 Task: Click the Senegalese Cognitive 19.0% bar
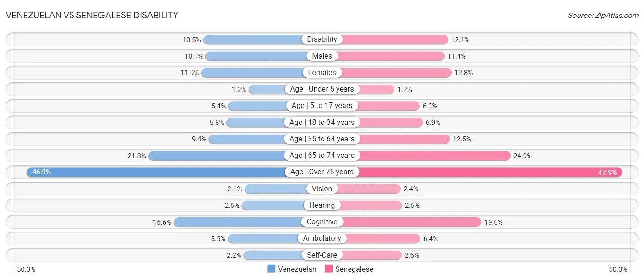point(412,222)
